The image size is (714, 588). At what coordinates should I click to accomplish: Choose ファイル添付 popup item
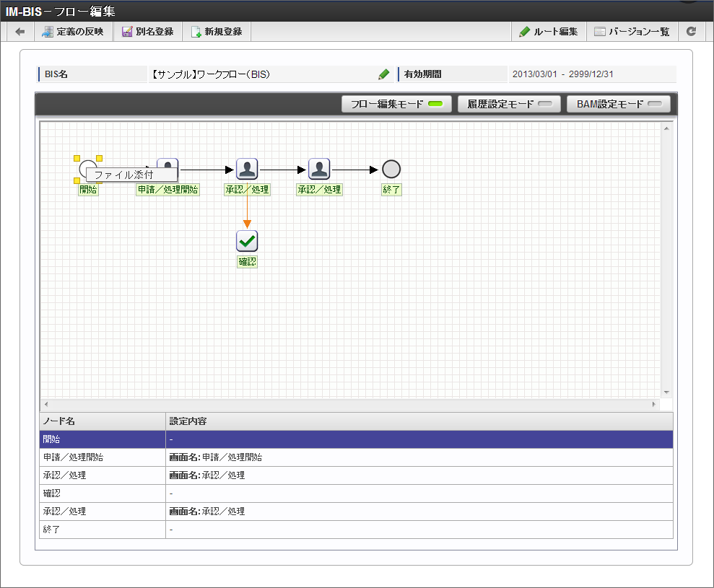[x=131, y=175]
